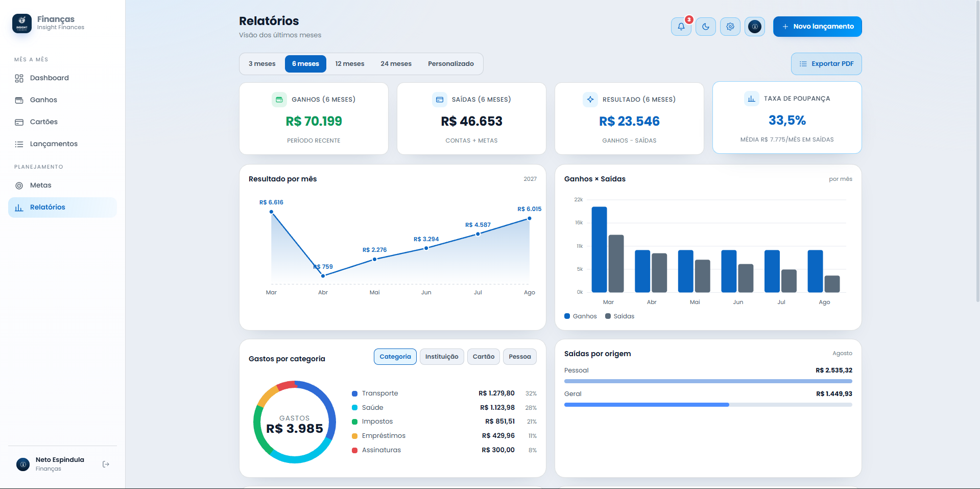
Task: Click Exportar PDF button
Action: click(826, 64)
